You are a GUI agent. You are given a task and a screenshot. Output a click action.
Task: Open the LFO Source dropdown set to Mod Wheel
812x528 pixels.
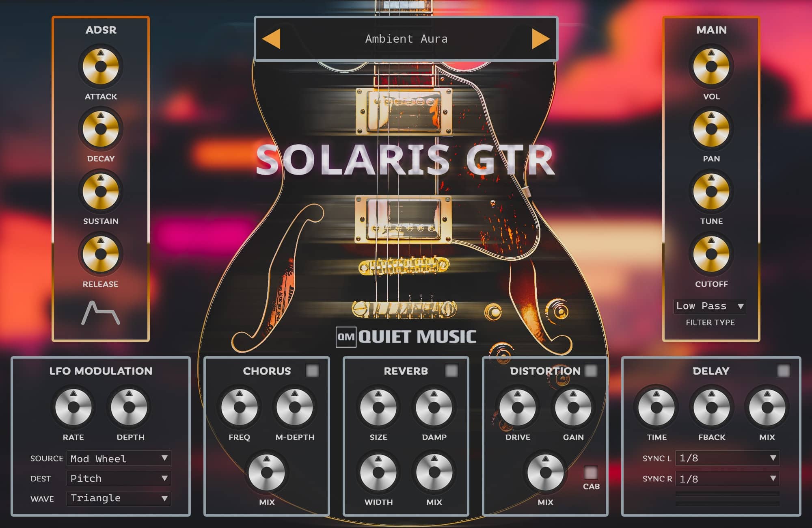point(119,458)
